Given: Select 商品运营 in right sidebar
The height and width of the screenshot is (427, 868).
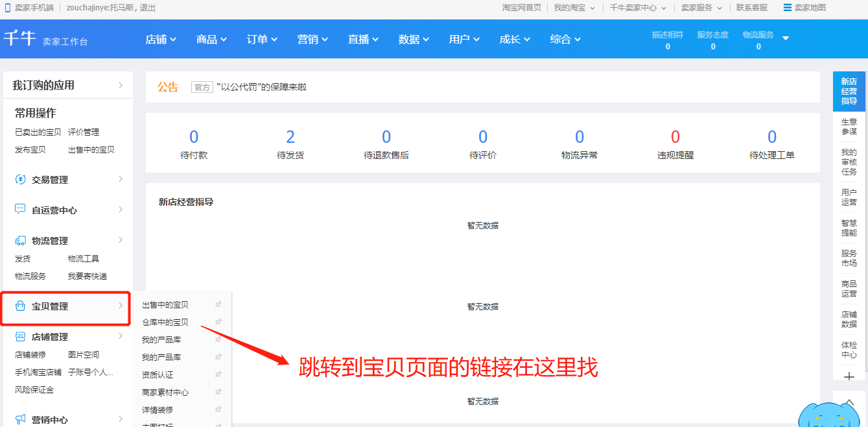Looking at the screenshot, I should pyautogui.click(x=849, y=289).
